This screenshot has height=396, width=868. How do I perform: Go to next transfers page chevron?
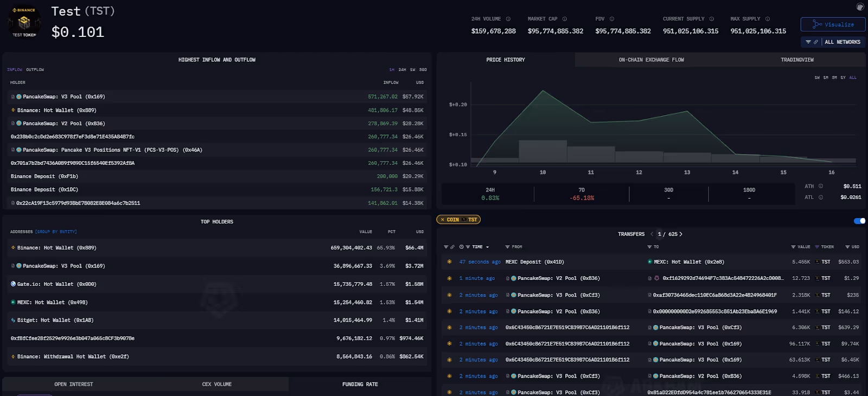[x=681, y=234]
